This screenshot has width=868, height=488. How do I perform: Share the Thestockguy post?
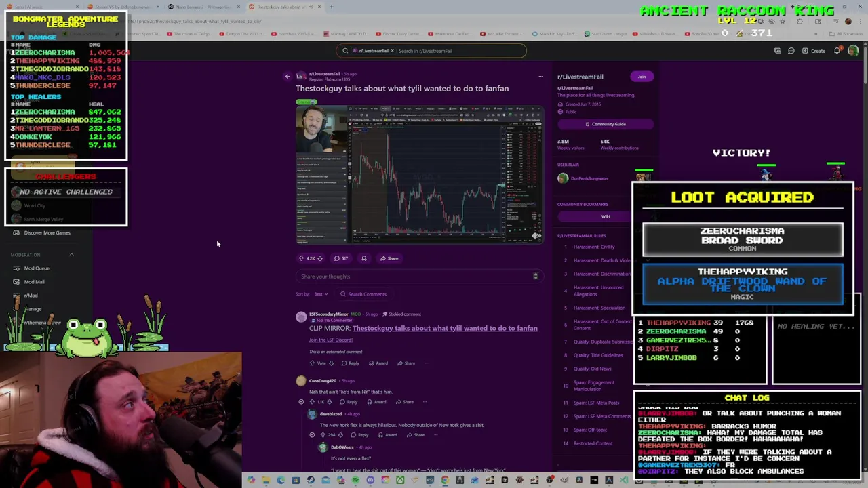389,258
